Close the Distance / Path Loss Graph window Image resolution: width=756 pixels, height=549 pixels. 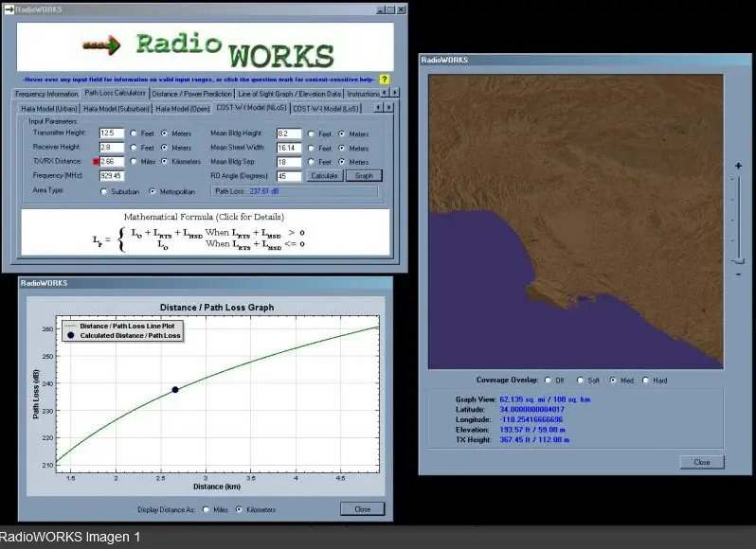[362, 509]
